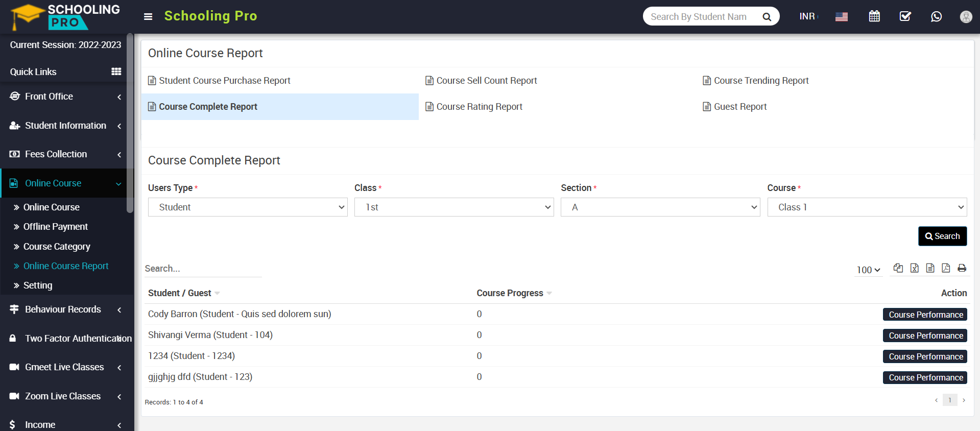
Task: View Course Performance for Shivangi Verma
Action: pyautogui.click(x=925, y=336)
